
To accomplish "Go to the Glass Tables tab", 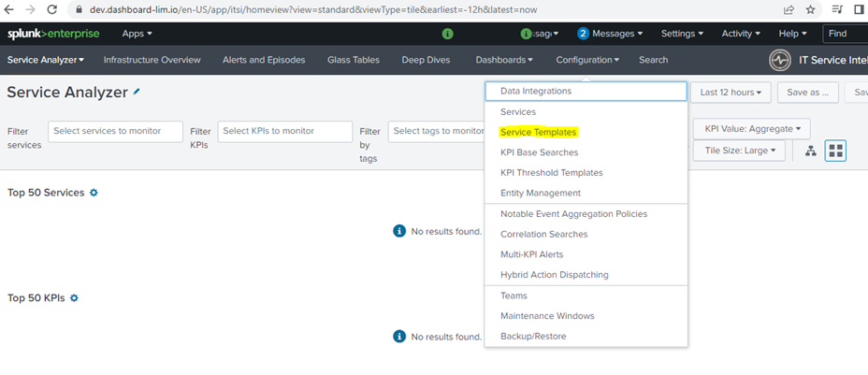I will coord(353,60).
